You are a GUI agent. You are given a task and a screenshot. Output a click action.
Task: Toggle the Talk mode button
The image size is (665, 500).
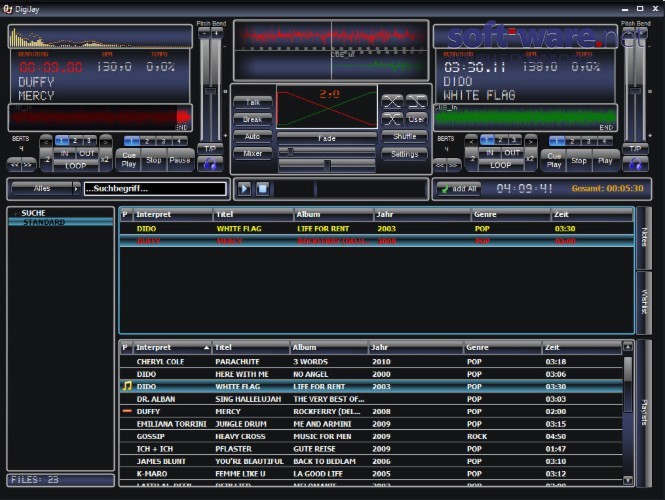[253, 103]
